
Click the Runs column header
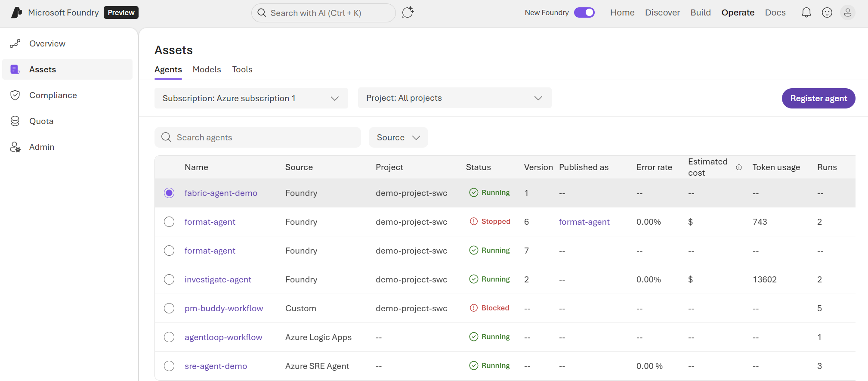click(827, 167)
